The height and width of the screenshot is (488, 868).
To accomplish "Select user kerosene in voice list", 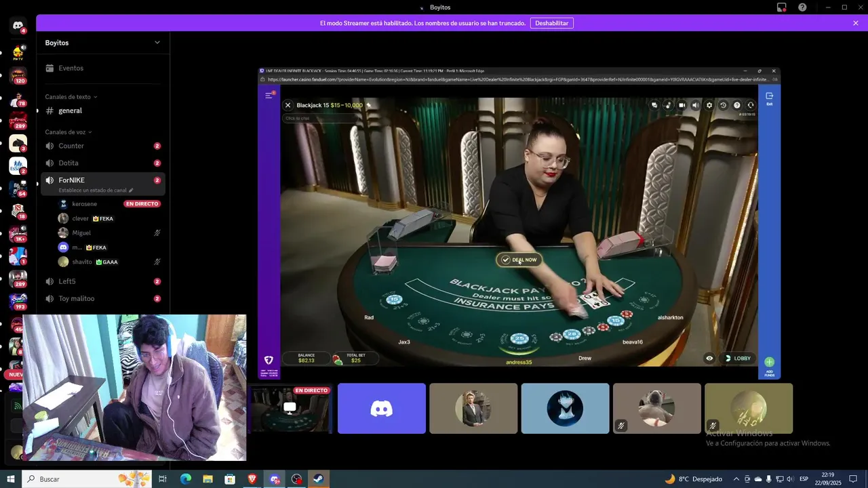I will pyautogui.click(x=85, y=204).
